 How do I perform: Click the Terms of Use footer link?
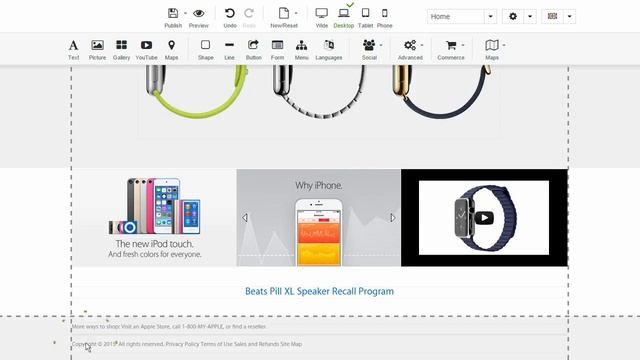pos(217,344)
